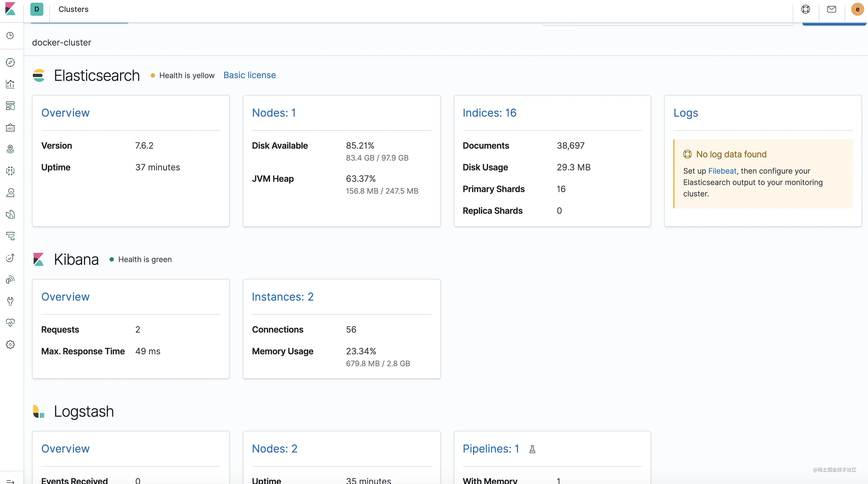The height and width of the screenshot is (484, 868).
Task: Open Stack Monitoring heartbeat icon
Action: [x=11, y=323]
